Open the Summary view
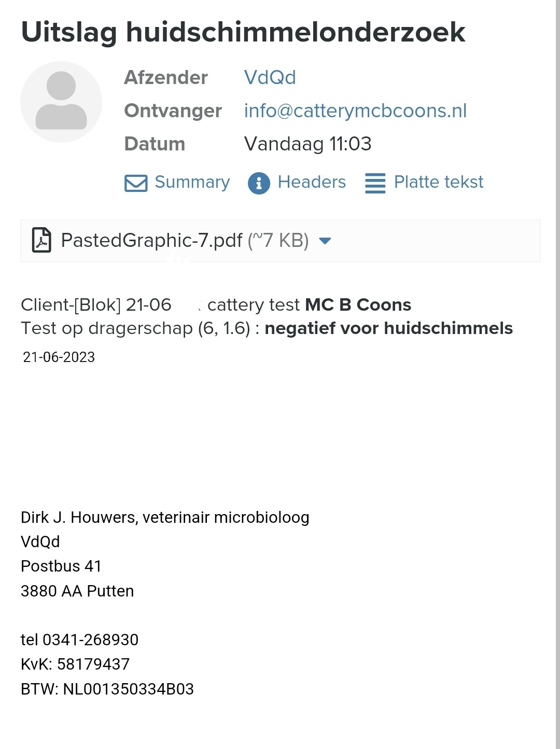The image size is (560, 749). click(x=192, y=182)
